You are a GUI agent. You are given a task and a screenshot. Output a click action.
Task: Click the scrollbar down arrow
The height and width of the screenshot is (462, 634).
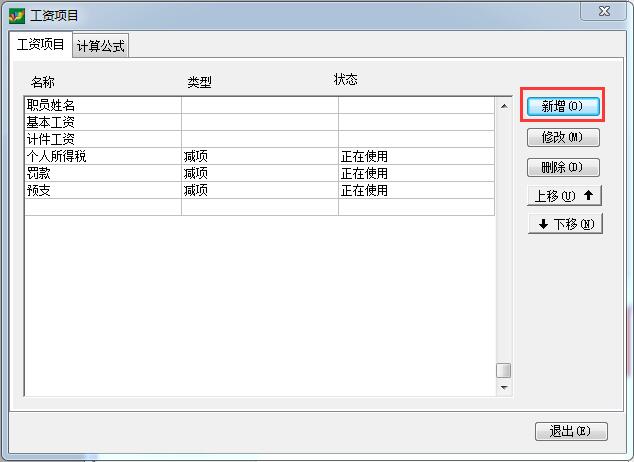pos(504,387)
